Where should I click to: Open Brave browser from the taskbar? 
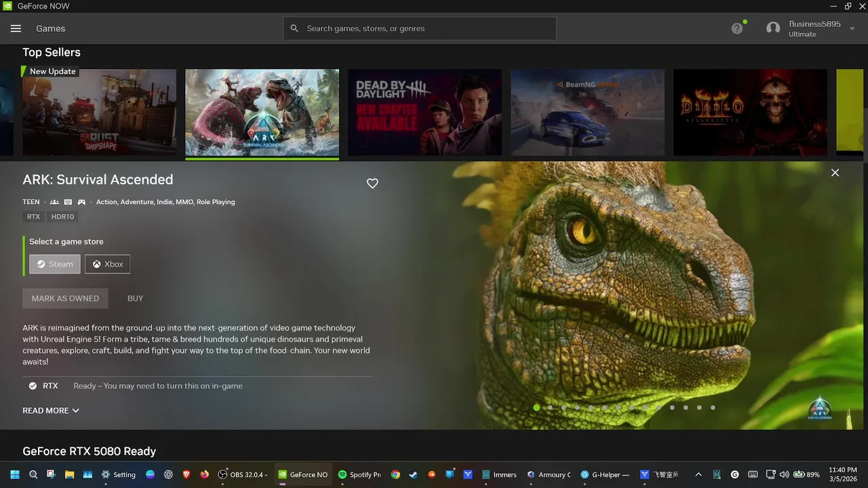[186, 474]
